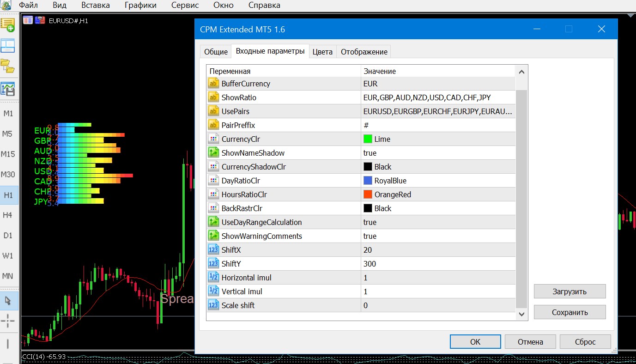The height and width of the screenshot is (364, 636).
Task: Click the boolean icon beside UseDayRangeCalculation
Action: point(213,222)
